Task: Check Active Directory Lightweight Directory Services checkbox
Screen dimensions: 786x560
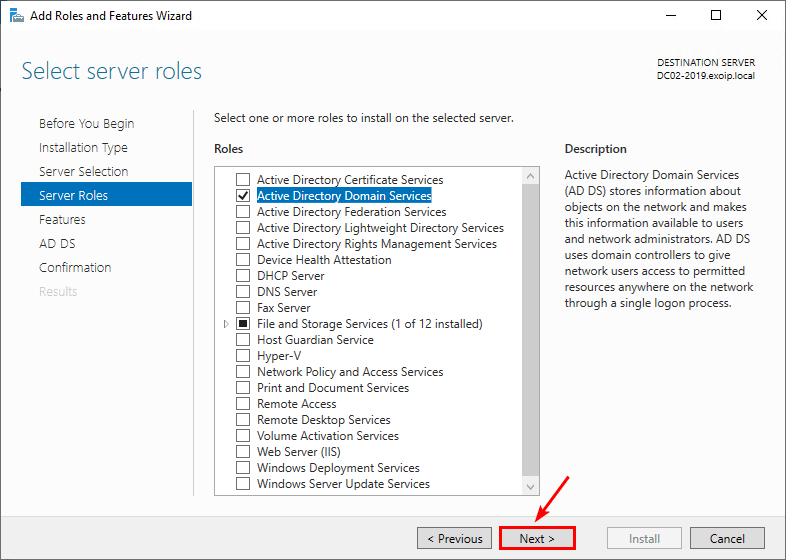Action: [243, 228]
